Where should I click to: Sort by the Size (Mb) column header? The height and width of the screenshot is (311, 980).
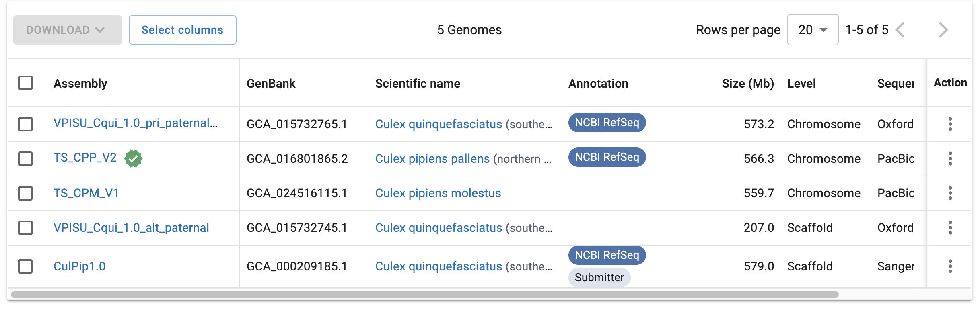pos(748,83)
